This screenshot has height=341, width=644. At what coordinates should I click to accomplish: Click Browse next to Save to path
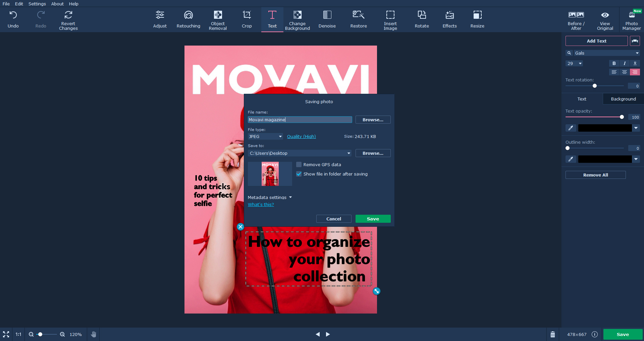click(373, 153)
